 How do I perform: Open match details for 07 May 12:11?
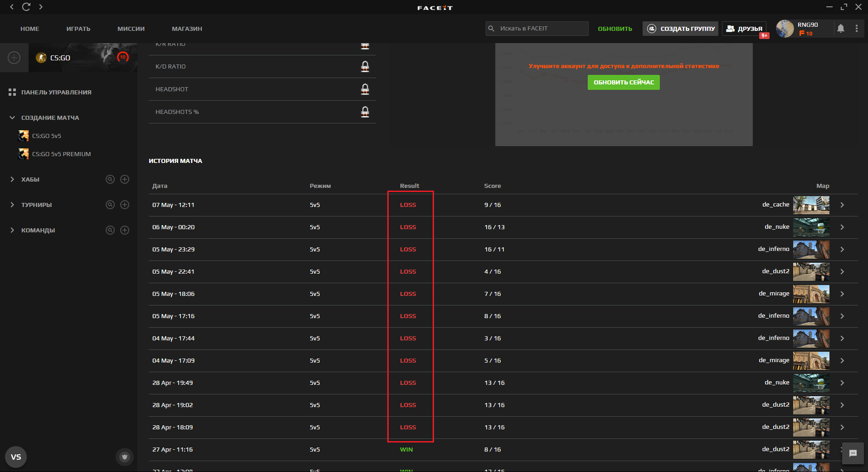[842, 205]
